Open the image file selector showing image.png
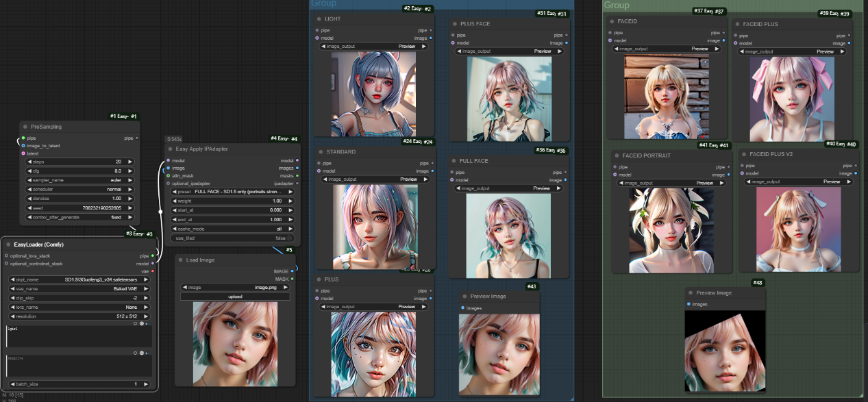Viewport: 868px width, 402px height. pos(235,288)
